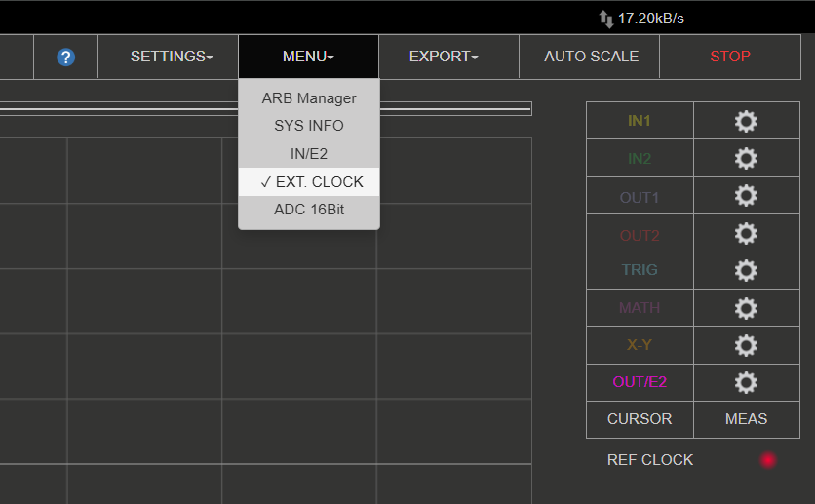The height and width of the screenshot is (504, 815).
Task: Open IN1 channel gear settings
Action: (x=746, y=121)
